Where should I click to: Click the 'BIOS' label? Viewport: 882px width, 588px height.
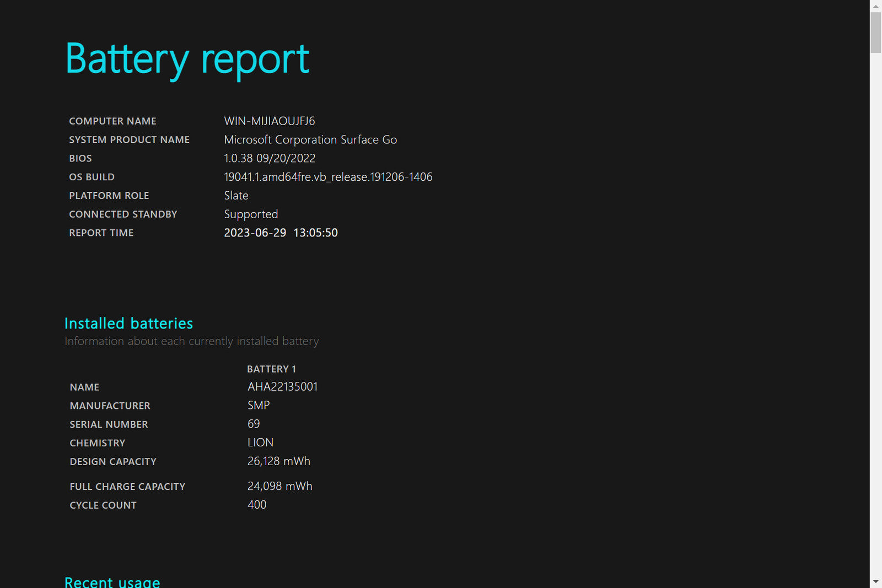[80, 159]
